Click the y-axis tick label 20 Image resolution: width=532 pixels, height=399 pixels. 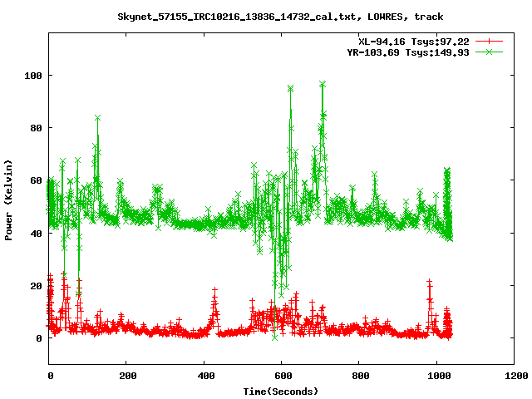tap(36, 286)
